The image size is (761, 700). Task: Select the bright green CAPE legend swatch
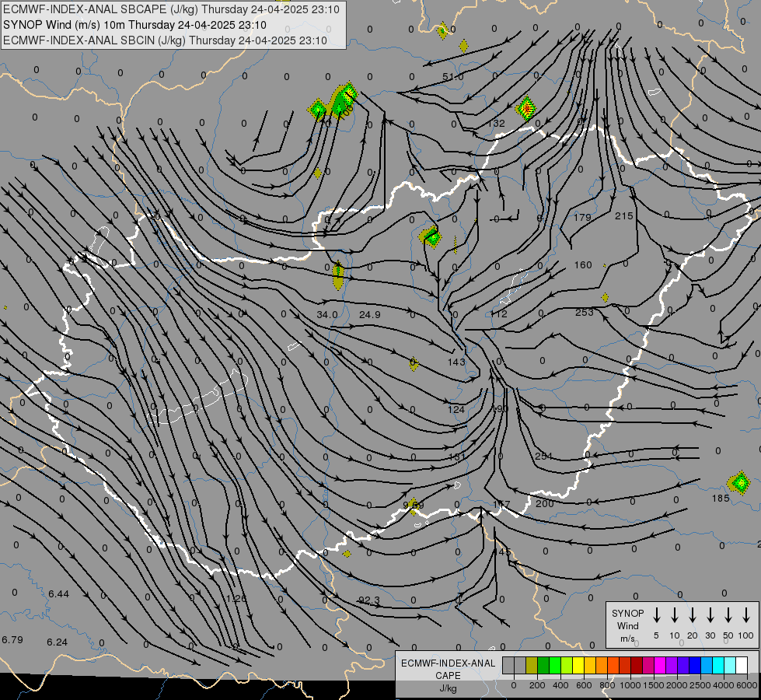click(x=555, y=666)
